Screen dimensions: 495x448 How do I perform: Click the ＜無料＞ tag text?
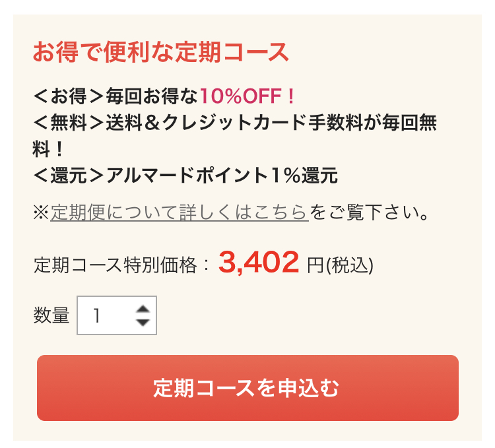click(69, 123)
